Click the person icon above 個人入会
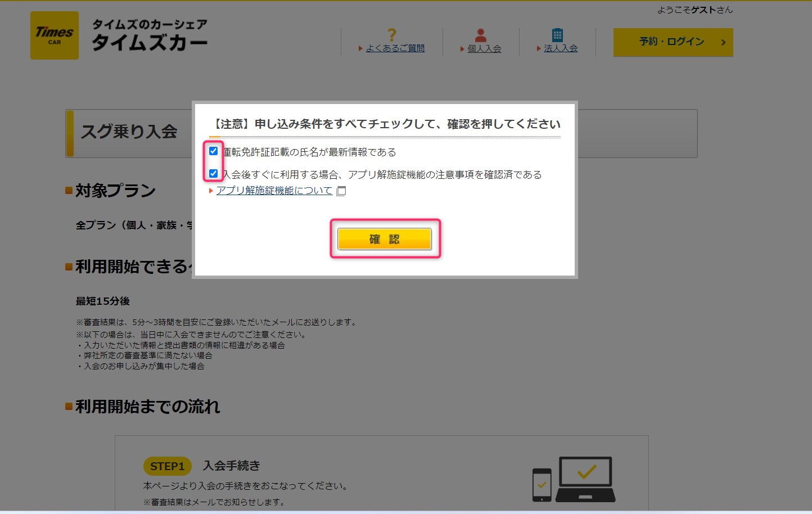Screen dimensions: 812x514 tap(481, 35)
